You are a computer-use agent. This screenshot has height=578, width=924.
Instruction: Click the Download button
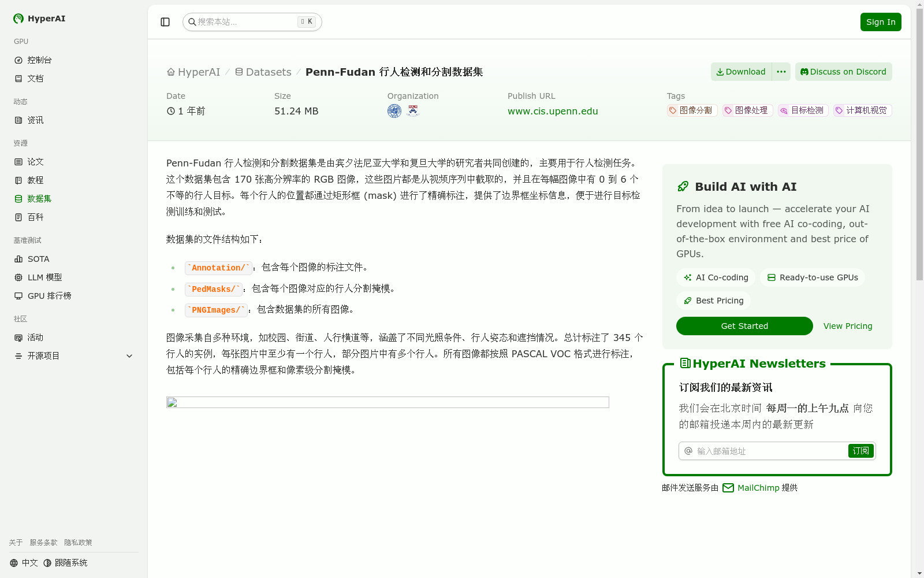click(x=741, y=72)
